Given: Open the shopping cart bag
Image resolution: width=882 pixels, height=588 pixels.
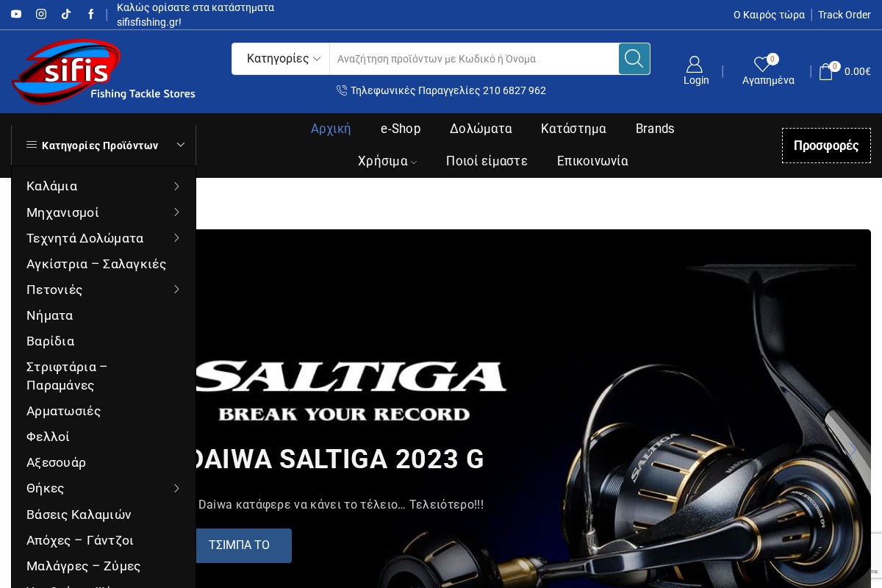Looking at the screenshot, I should click(826, 71).
